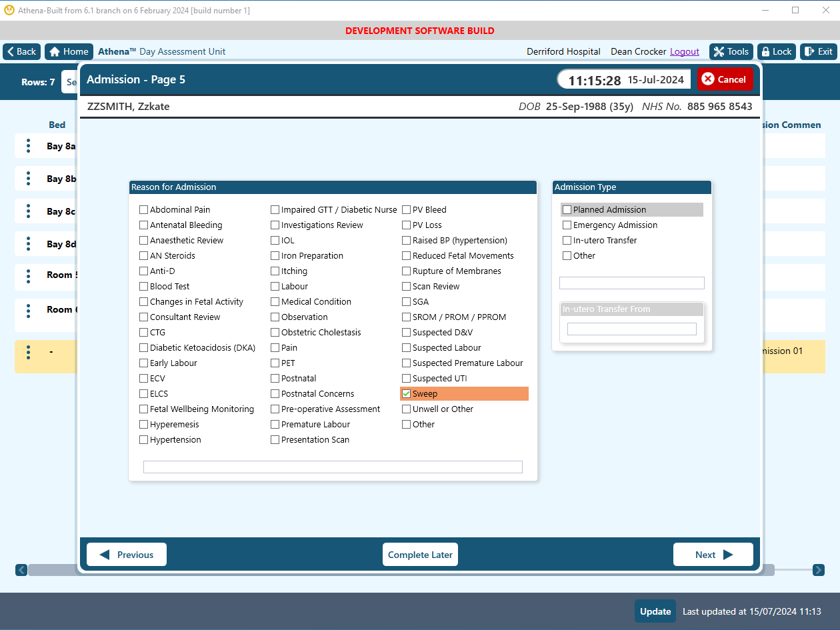Screen dimensions: 840x630
Task: Tick Diabetic Ketoacidosis (DKA) checkbox
Action: (x=143, y=347)
